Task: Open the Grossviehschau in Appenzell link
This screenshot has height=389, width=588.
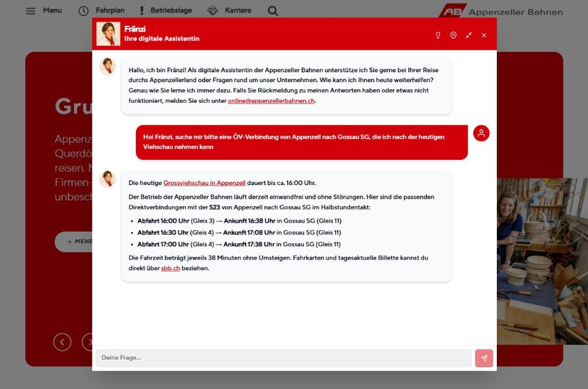Action: tap(205, 183)
